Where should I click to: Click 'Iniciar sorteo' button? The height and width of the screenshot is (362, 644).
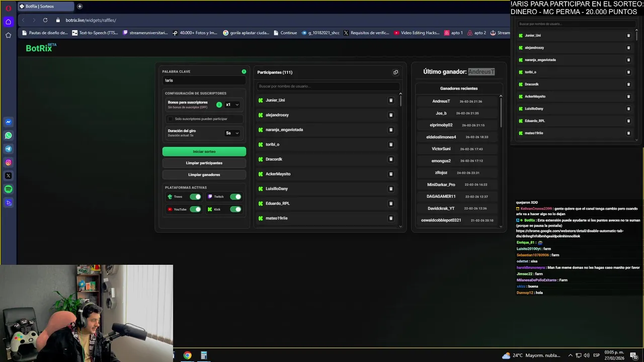[x=204, y=151]
